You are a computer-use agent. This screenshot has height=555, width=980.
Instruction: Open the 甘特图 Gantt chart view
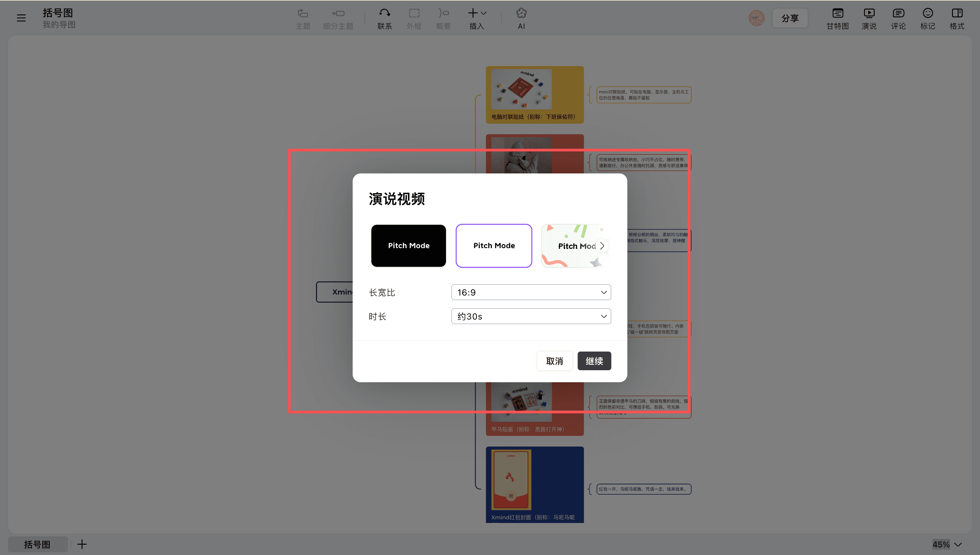pyautogui.click(x=837, y=14)
